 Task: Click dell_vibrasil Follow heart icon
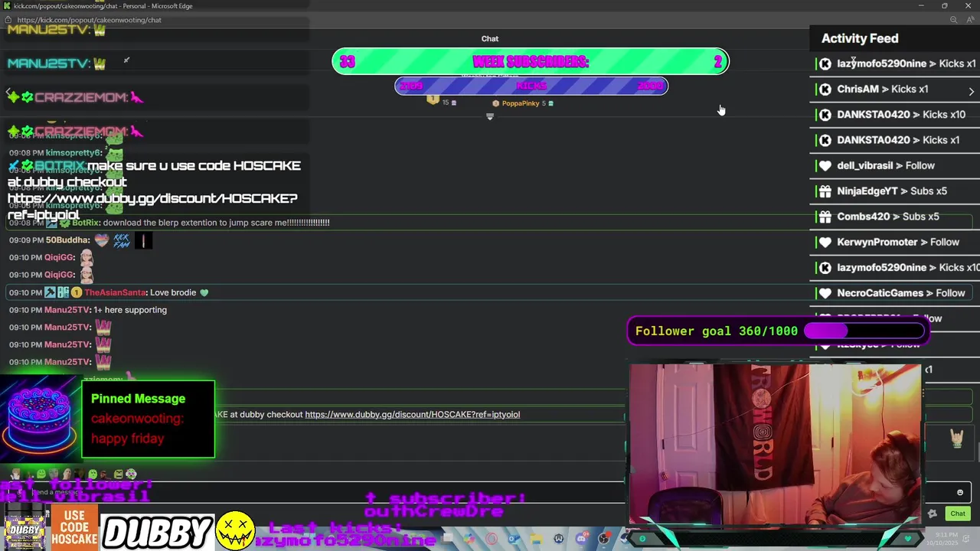coord(825,165)
